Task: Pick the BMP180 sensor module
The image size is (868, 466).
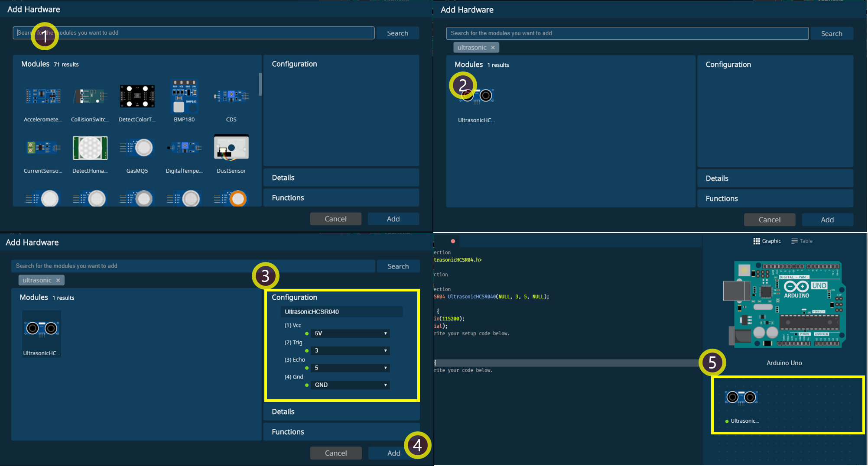Action: point(184,96)
